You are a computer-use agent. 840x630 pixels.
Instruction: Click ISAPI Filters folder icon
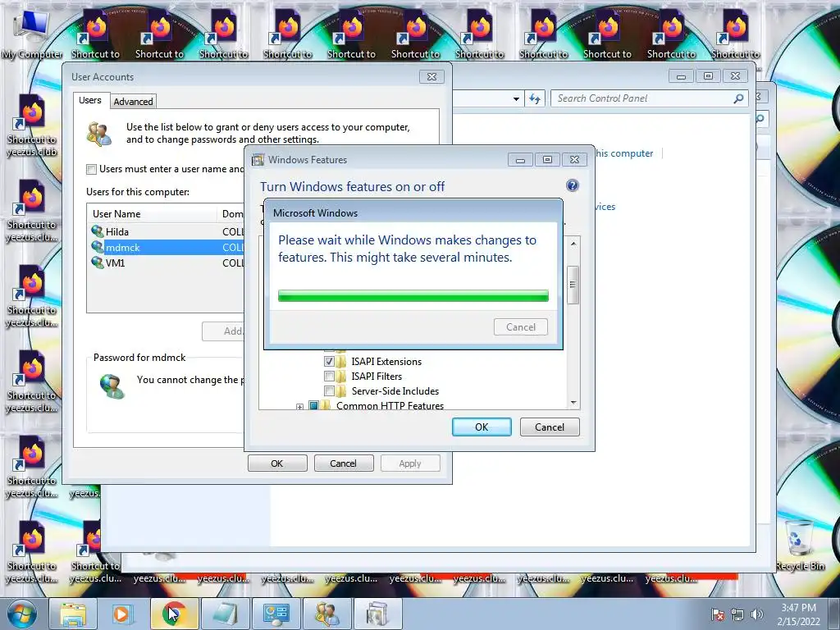tap(341, 376)
